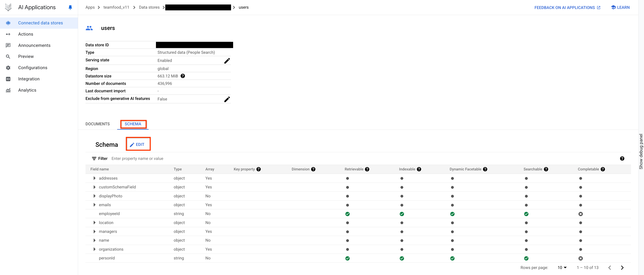Click the AI Applications logo icon

tap(8, 7)
